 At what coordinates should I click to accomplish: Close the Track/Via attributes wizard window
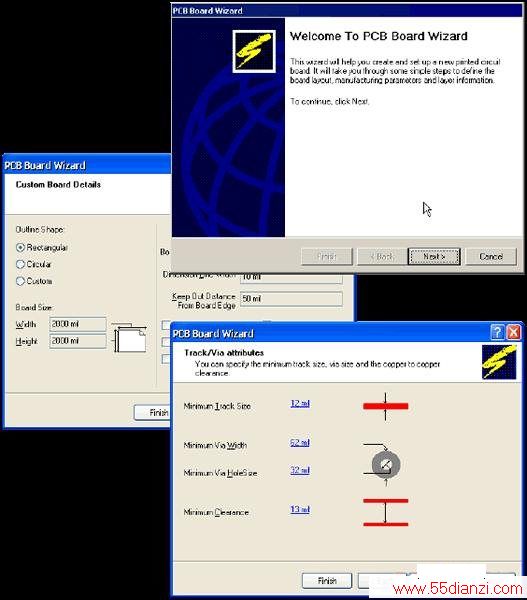coord(514,332)
